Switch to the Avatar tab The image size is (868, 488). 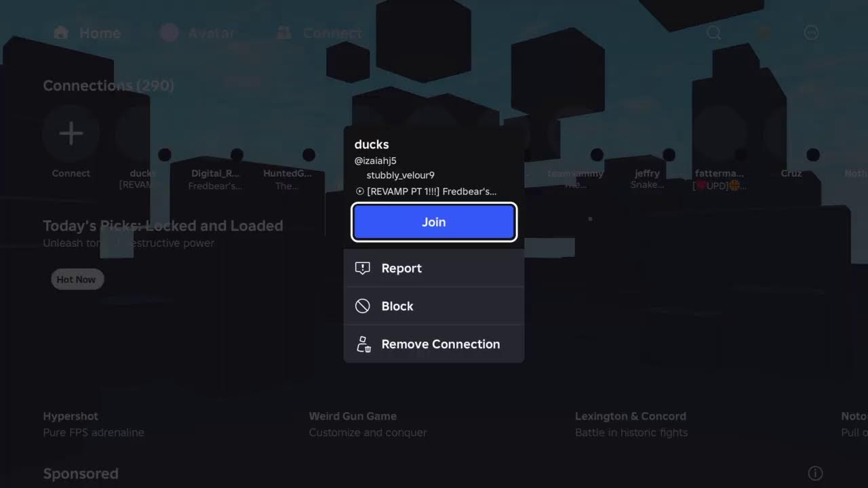pyautogui.click(x=198, y=33)
